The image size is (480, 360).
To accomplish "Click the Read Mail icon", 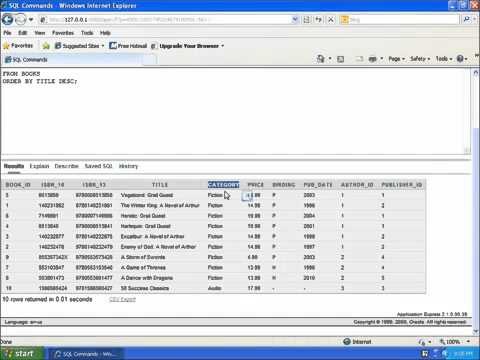I will (x=359, y=59).
